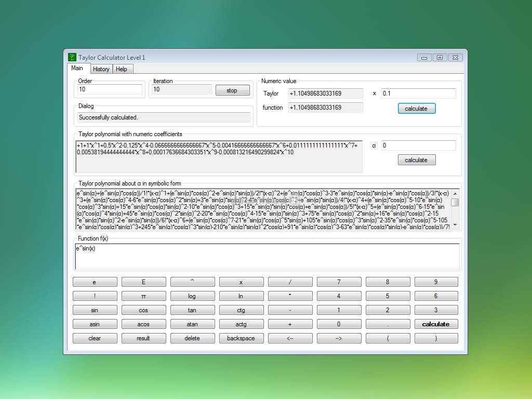The width and height of the screenshot is (532, 399).
Task: Open the Help tab
Action: (x=122, y=69)
